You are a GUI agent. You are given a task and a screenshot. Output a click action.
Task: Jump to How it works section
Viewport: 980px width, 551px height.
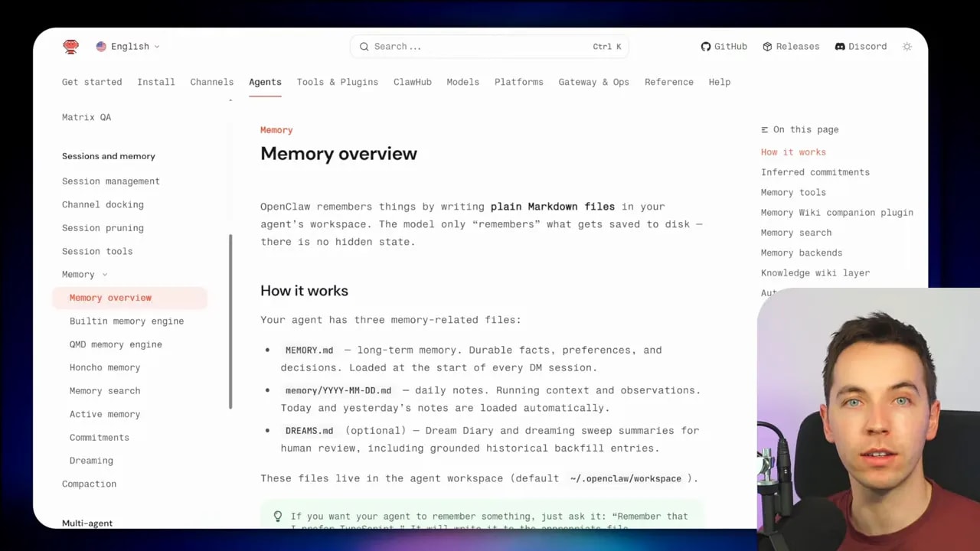793,152
